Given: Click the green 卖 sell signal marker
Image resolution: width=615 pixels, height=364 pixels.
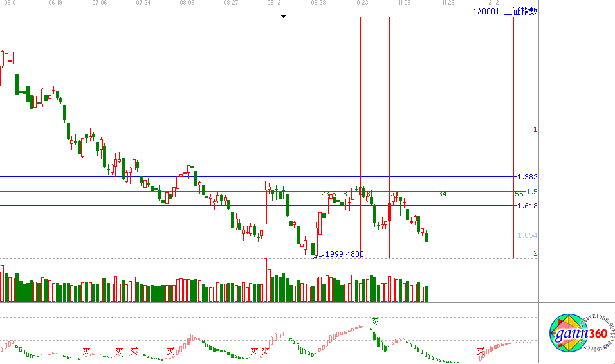Looking at the screenshot, I should [375, 322].
